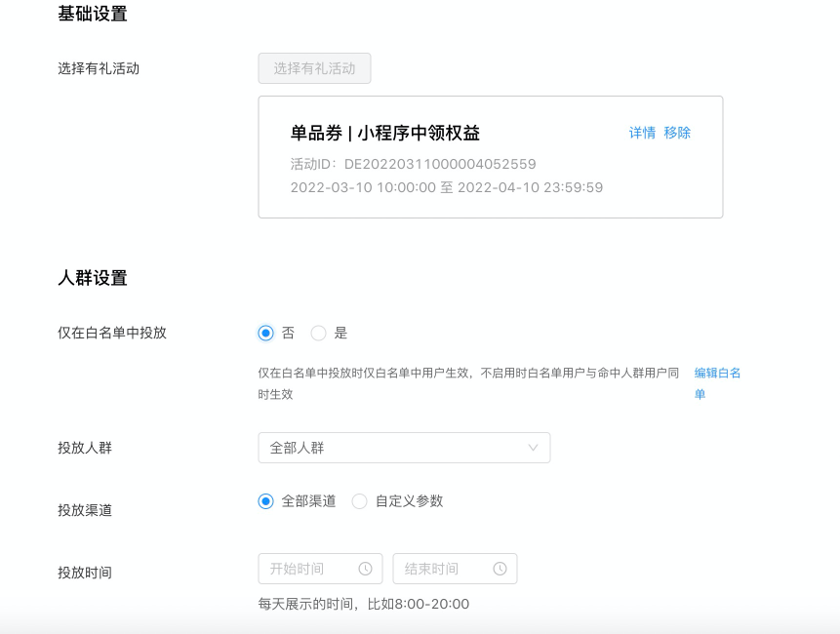This screenshot has height=634, width=840.
Task: Remove the activity via 移除 link
Action: pos(677,133)
